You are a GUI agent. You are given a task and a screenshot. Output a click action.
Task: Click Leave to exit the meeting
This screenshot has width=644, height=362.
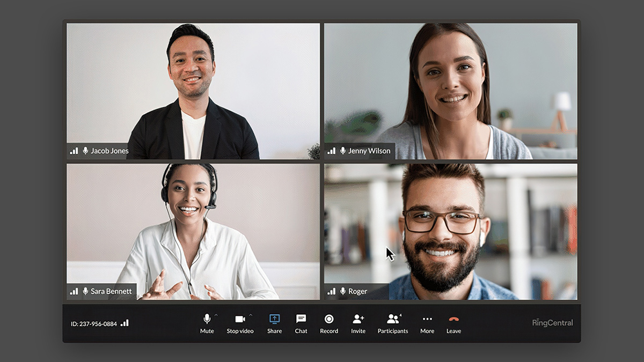click(x=453, y=319)
